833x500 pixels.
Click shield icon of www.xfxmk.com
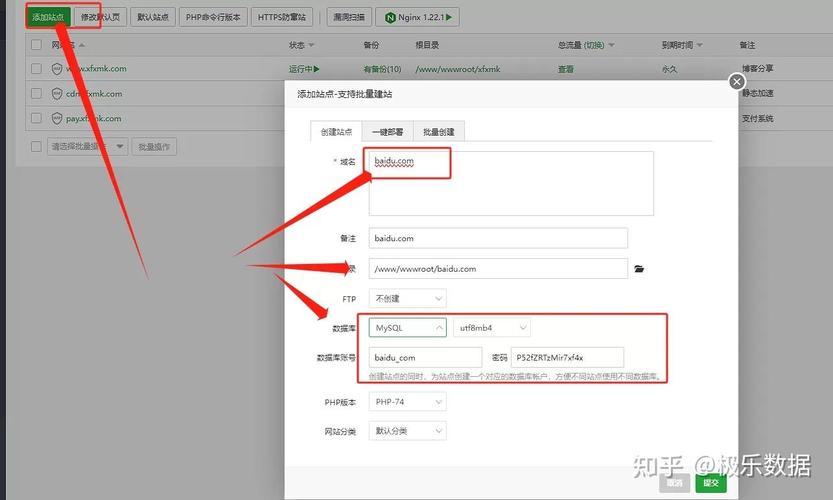(57, 69)
